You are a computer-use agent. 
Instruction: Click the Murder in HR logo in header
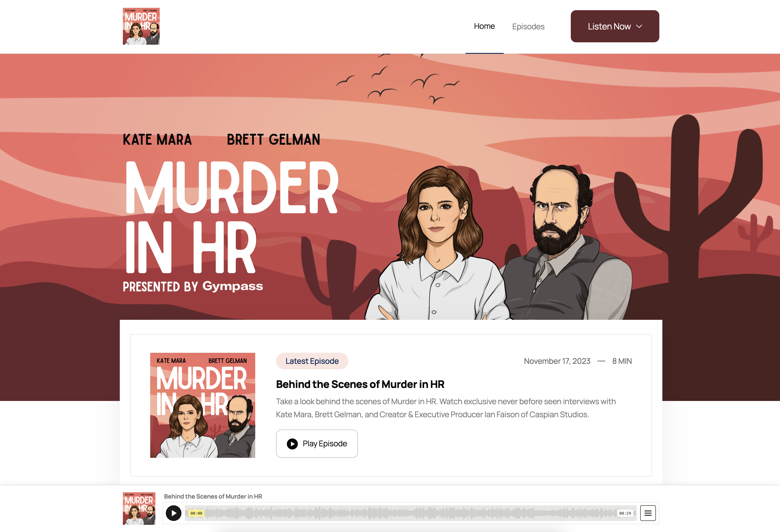(141, 26)
